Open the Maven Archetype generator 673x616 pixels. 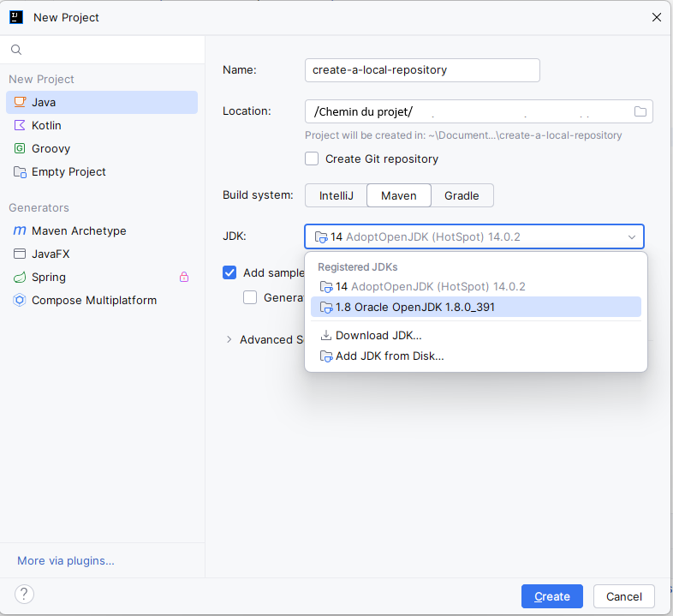pyautogui.click(x=102, y=230)
